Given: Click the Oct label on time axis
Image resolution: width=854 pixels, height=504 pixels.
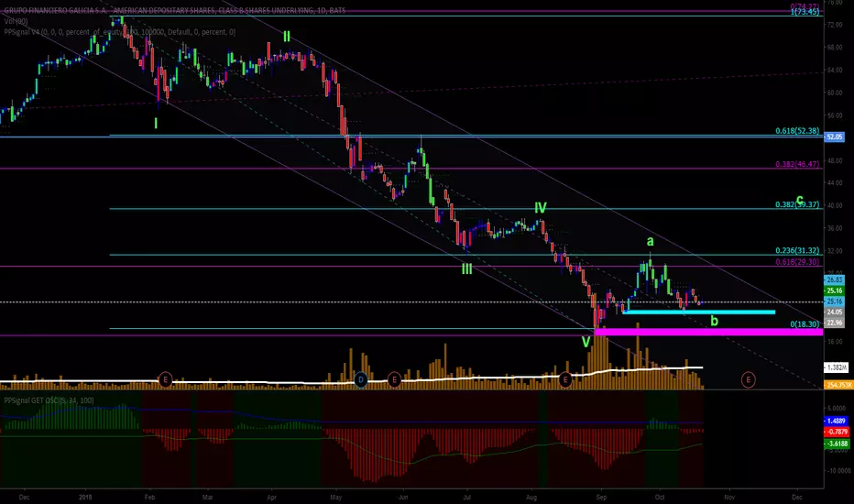Looking at the screenshot, I should (660, 497).
